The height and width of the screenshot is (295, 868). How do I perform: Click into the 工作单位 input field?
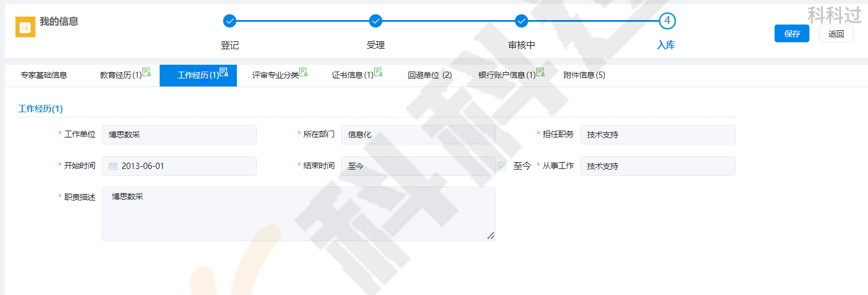click(179, 135)
